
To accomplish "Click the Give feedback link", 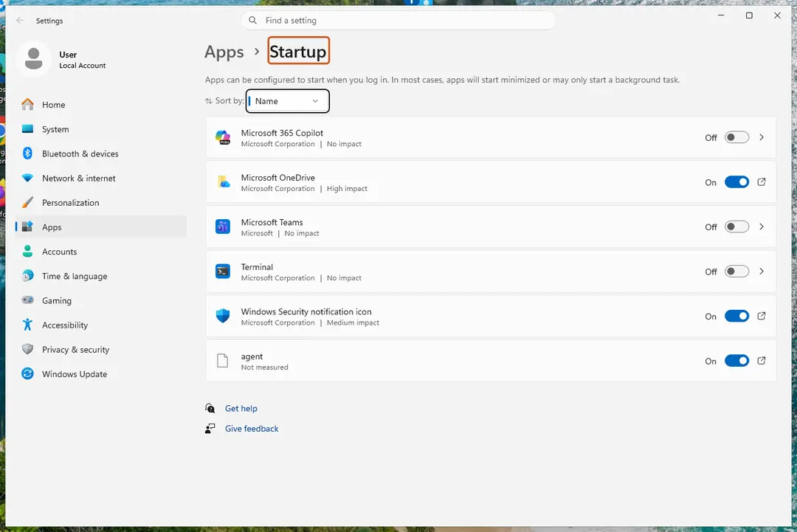I will pos(252,429).
